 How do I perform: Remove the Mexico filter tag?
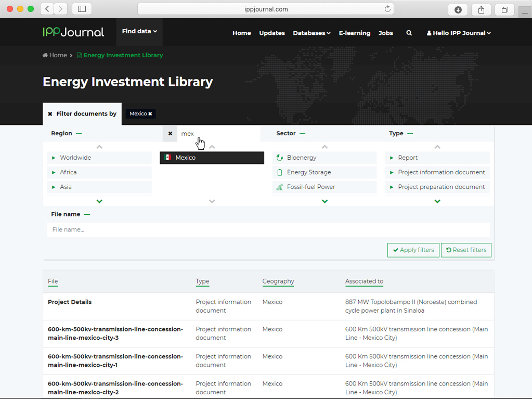(150, 114)
